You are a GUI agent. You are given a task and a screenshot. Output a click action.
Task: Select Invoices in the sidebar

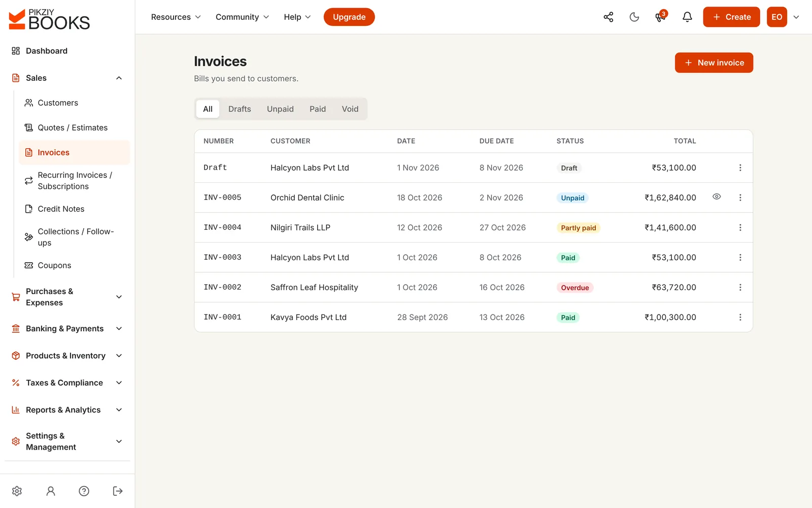tap(74, 152)
